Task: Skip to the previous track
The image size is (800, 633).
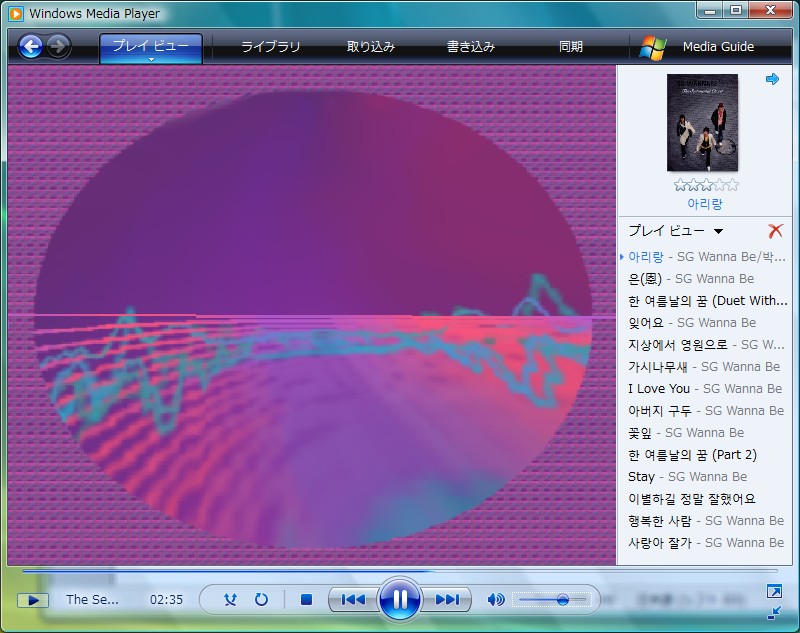Action: 353,599
